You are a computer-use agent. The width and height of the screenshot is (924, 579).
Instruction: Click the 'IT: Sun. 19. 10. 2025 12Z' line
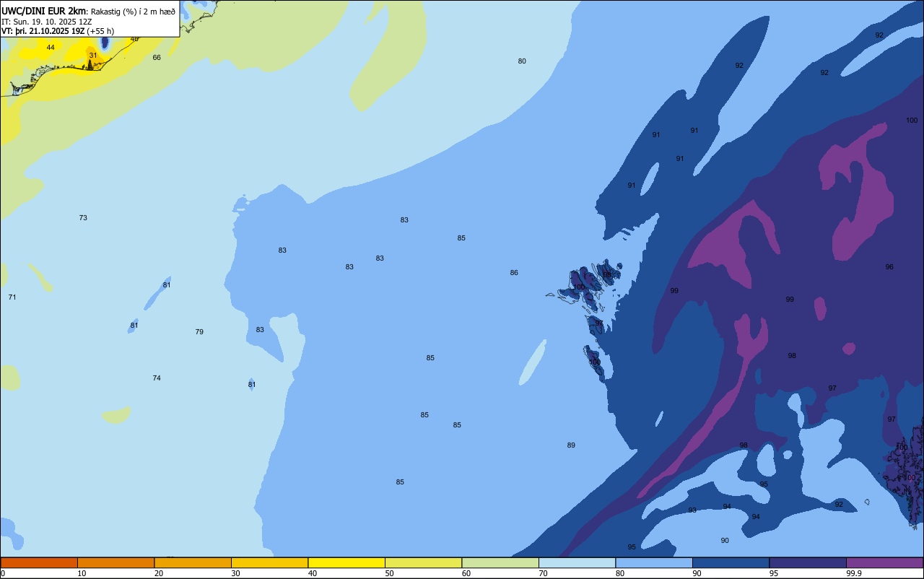47,22
